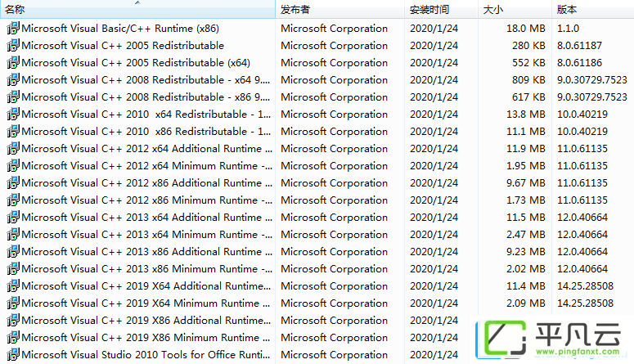Click icon of Visual Studio 2010 Tools for Office

point(13,355)
